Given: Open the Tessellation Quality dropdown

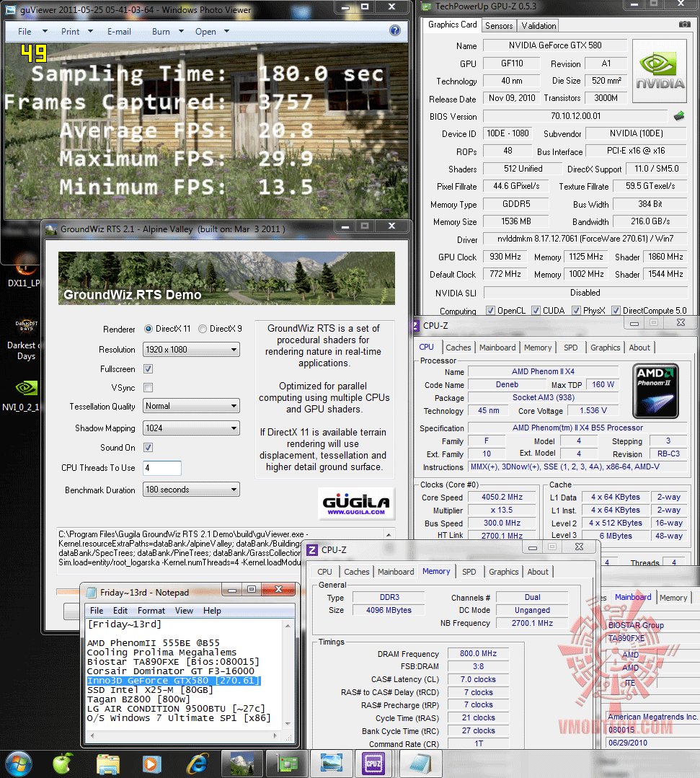Looking at the screenshot, I should click(191, 406).
